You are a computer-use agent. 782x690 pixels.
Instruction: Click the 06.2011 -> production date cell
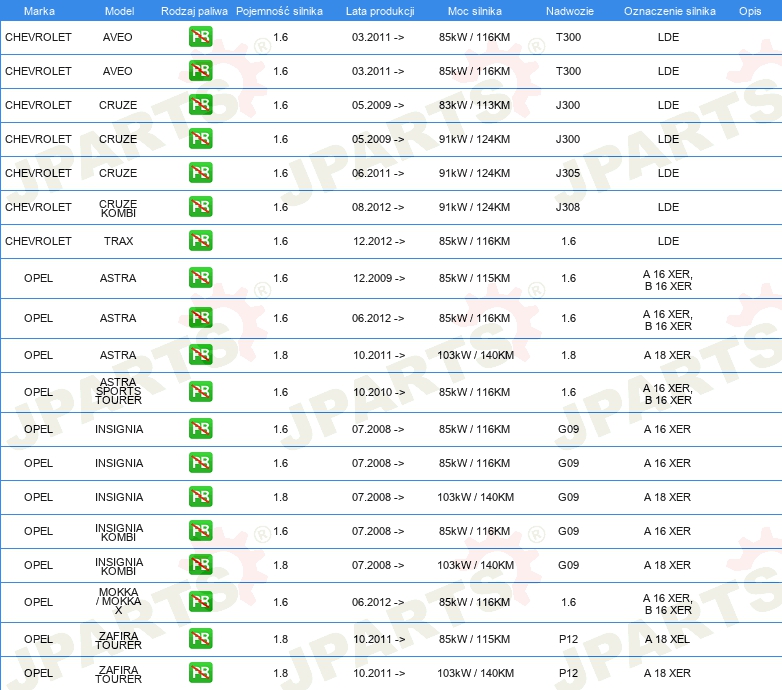tap(378, 173)
